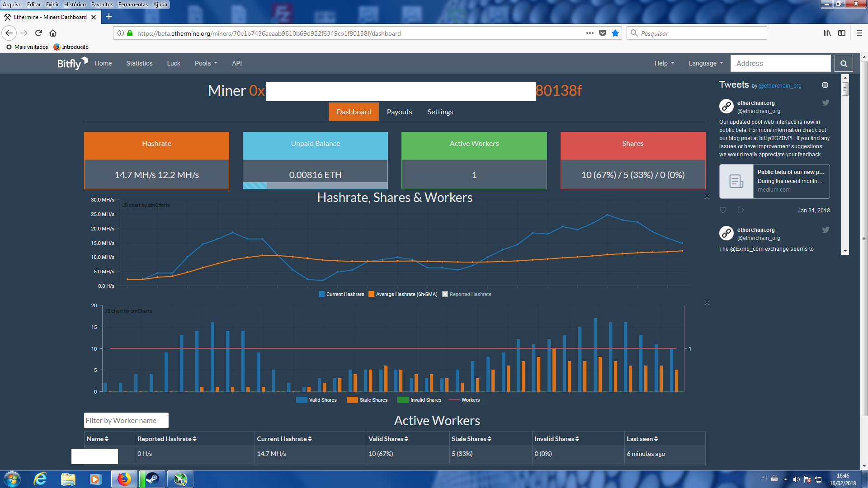Show the browser sidebar icon
Image resolution: width=868 pixels, height=488 pixels.
[x=842, y=33]
